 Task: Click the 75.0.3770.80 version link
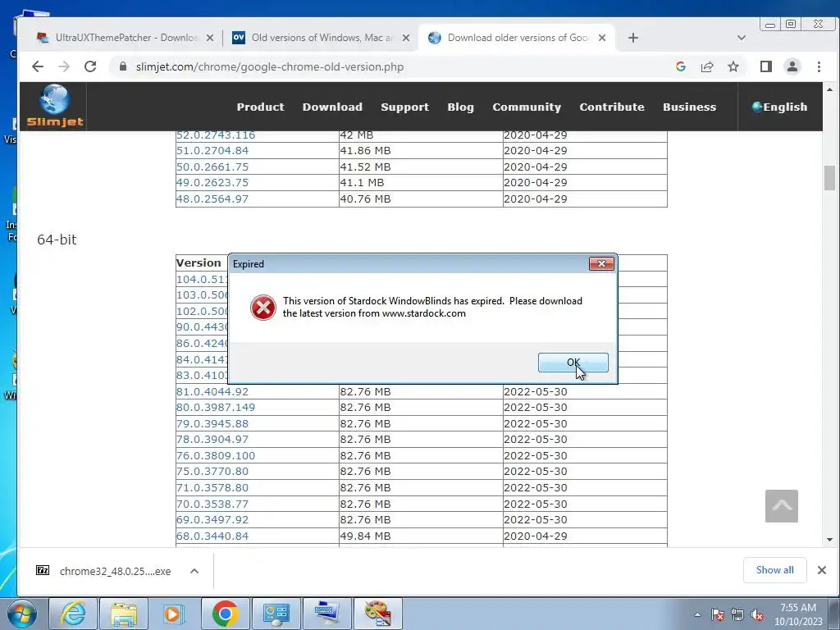pyautogui.click(x=212, y=472)
